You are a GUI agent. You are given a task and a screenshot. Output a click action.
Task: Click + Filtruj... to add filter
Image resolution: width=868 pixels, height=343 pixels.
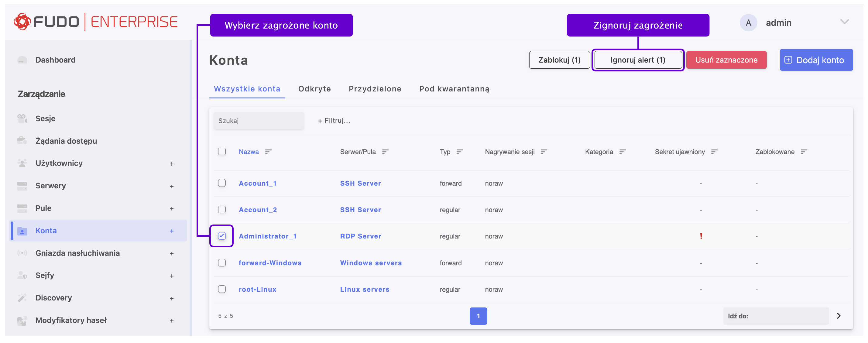(x=334, y=121)
